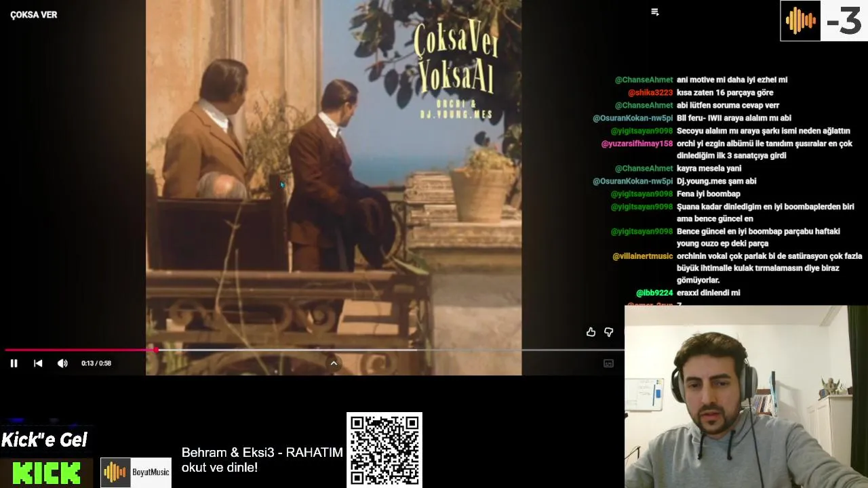Open the Çoksa Ver Yoksa Al album cover
The image size is (868, 488).
coord(334,187)
